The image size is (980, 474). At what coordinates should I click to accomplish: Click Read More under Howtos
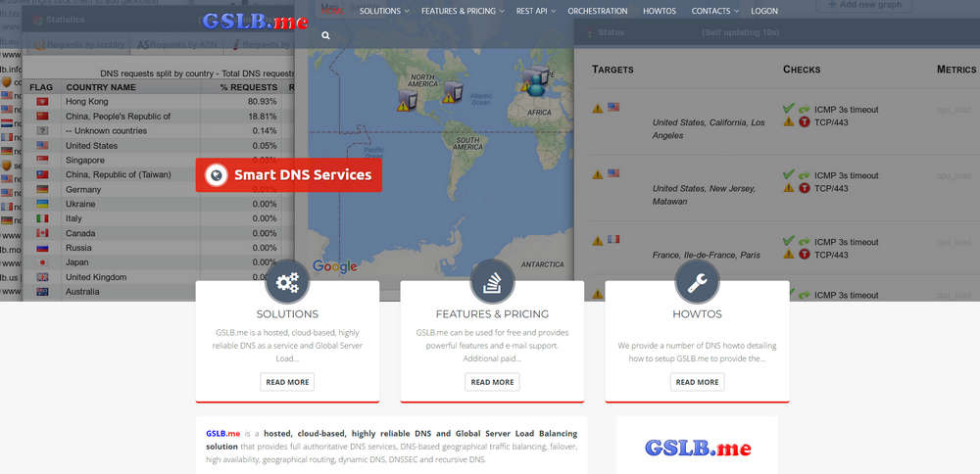pos(698,382)
